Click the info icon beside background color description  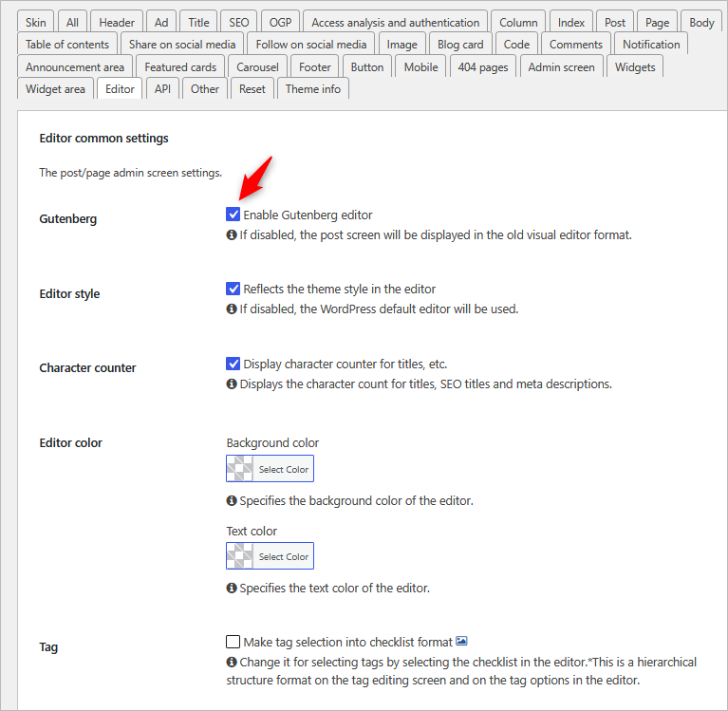pos(232,500)
